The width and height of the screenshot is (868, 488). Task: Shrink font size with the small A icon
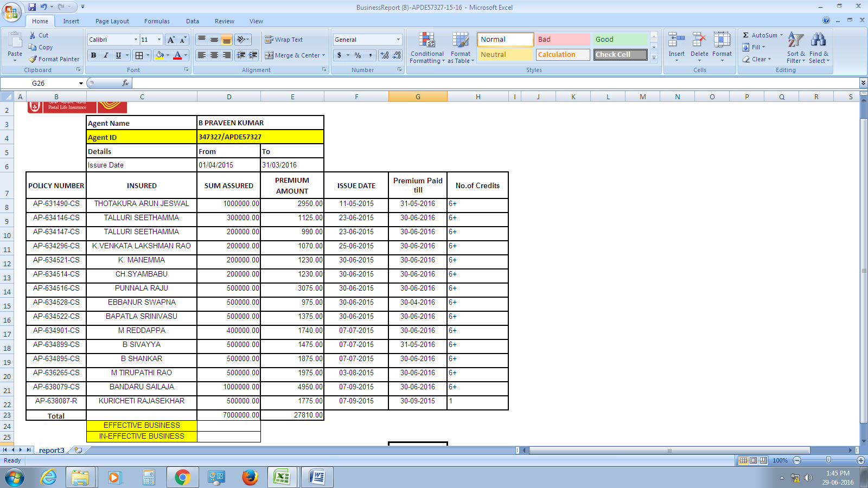coord(183,40)
